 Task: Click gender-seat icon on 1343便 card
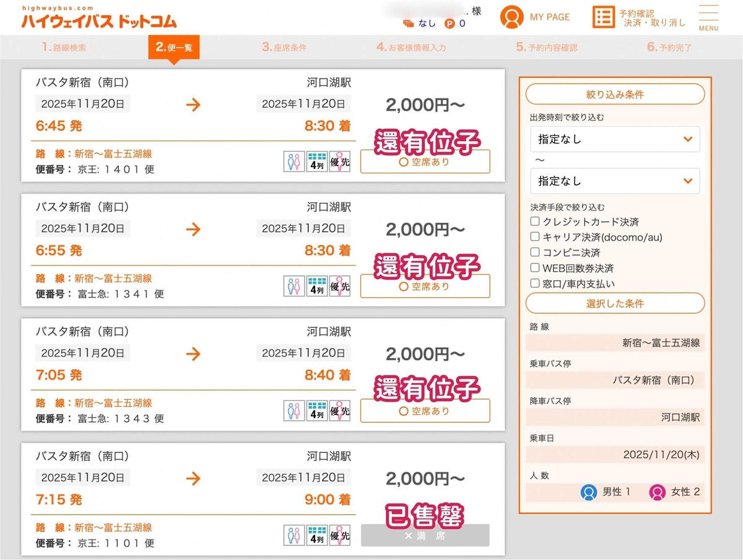coord(294,411)
